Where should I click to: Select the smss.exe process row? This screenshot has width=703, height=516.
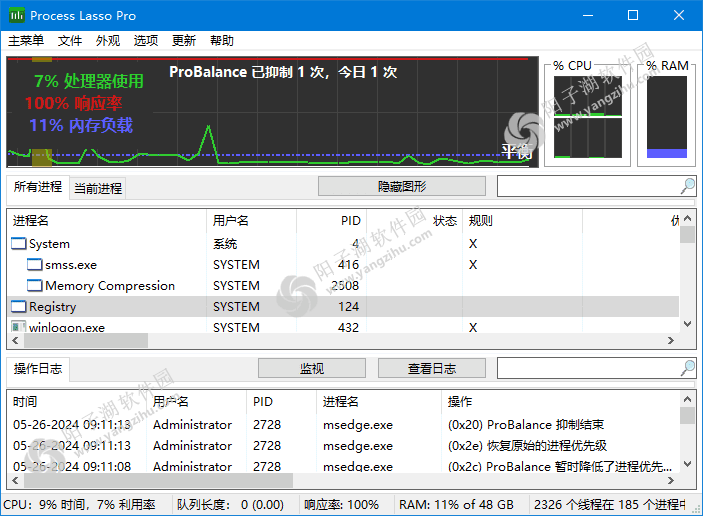point(343,265)
